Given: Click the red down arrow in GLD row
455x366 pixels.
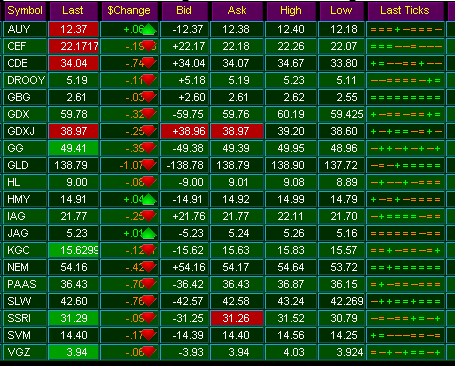Looking at the screenshot, I should [x=149, y=165].
